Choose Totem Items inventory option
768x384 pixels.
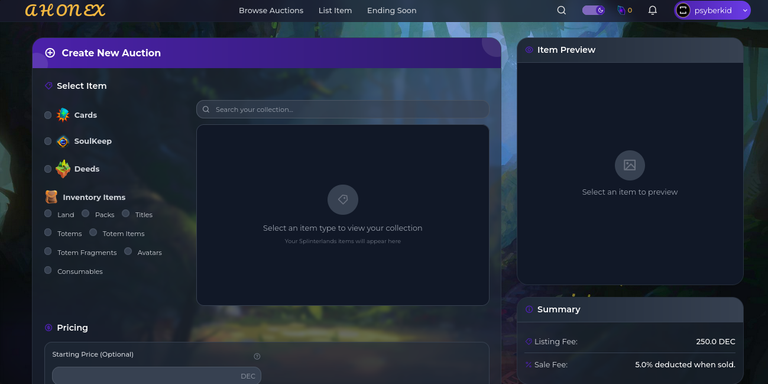(x=93, y=232)
